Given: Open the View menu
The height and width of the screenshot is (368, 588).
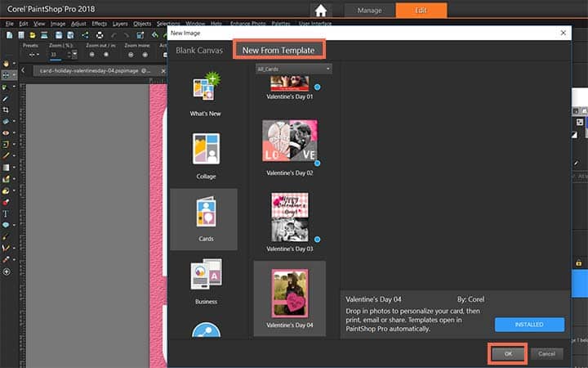Looking at the screenshot, I should [x=39, y=24].
